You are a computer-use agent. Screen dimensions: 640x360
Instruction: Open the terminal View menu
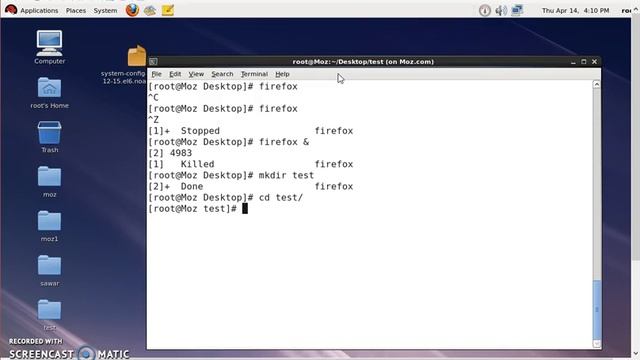196,74
